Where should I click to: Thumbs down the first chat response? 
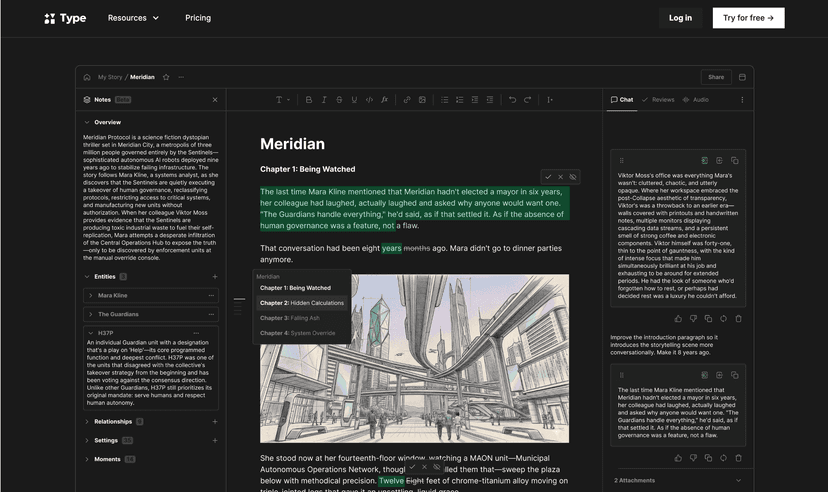click(693, 319)
